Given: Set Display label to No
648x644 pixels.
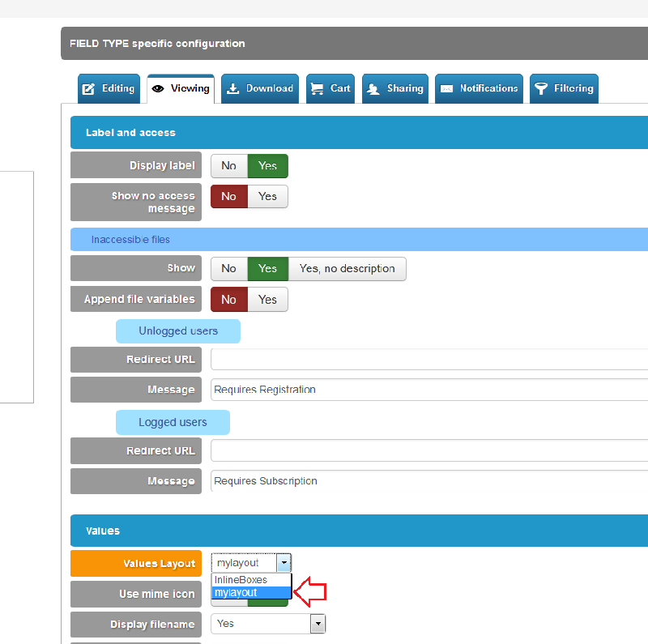Looking at the screenshot, I should [229, 166].
